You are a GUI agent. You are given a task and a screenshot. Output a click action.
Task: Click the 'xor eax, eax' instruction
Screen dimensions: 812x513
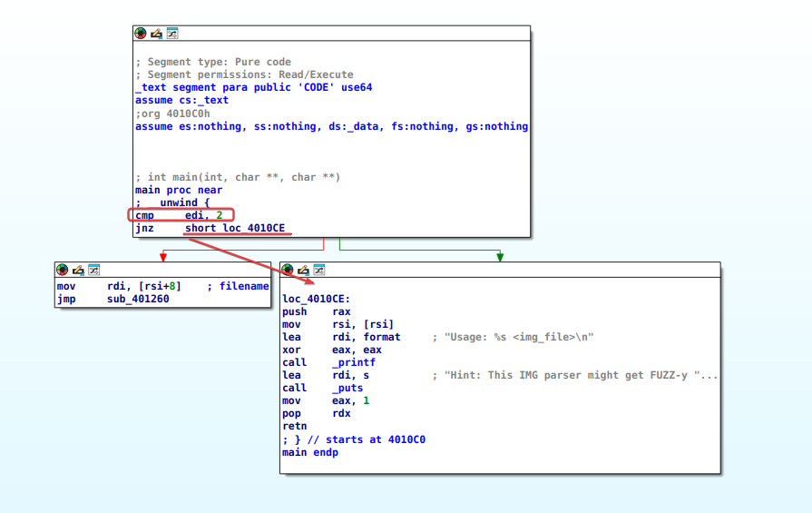332,350
